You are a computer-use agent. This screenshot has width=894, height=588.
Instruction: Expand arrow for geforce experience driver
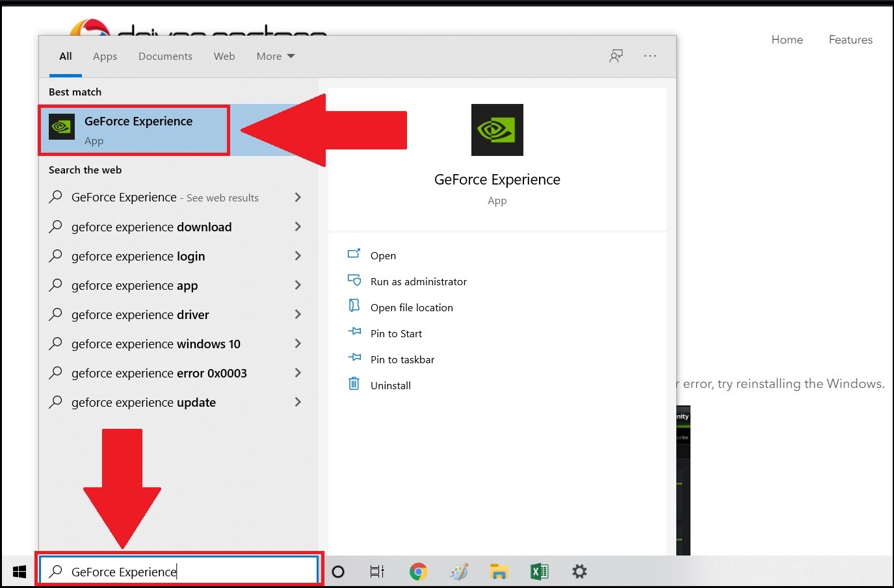click(x=298, y=314)
